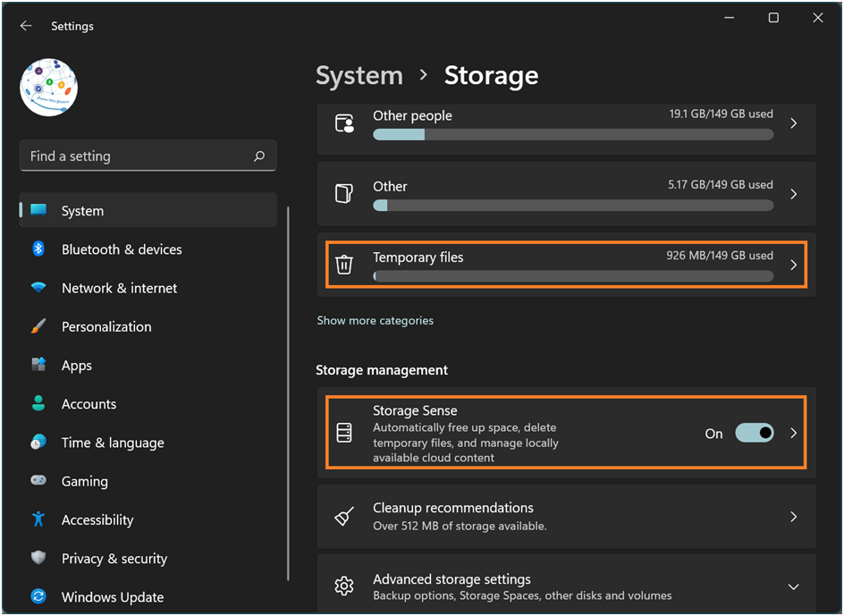844x616 pixels.
Task: Click the search magnifier icon
Action: pos(259,156)
